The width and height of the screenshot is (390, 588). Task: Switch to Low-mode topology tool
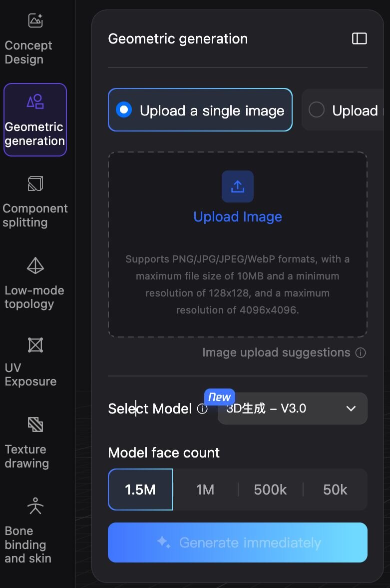pos(35,283)
